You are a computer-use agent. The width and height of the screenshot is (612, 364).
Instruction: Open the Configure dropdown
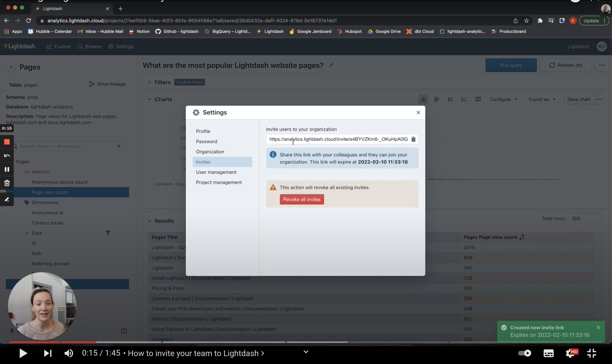click(x=503, y=99)
